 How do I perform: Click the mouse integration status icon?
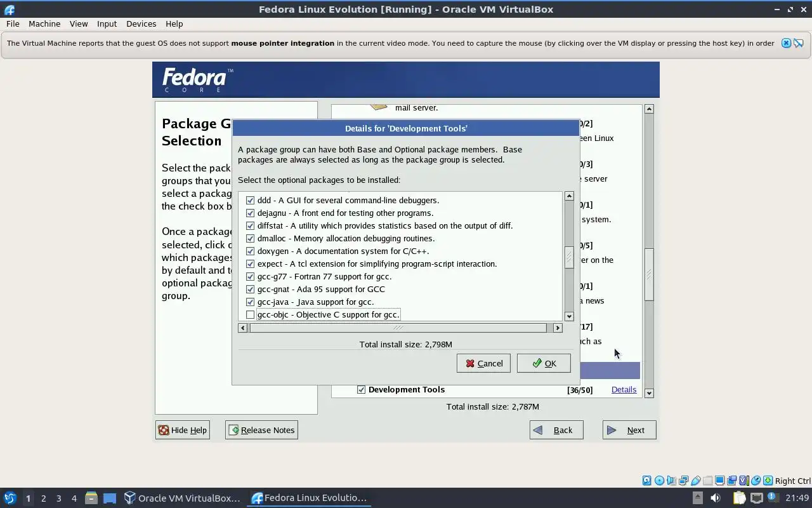point(756,481)
